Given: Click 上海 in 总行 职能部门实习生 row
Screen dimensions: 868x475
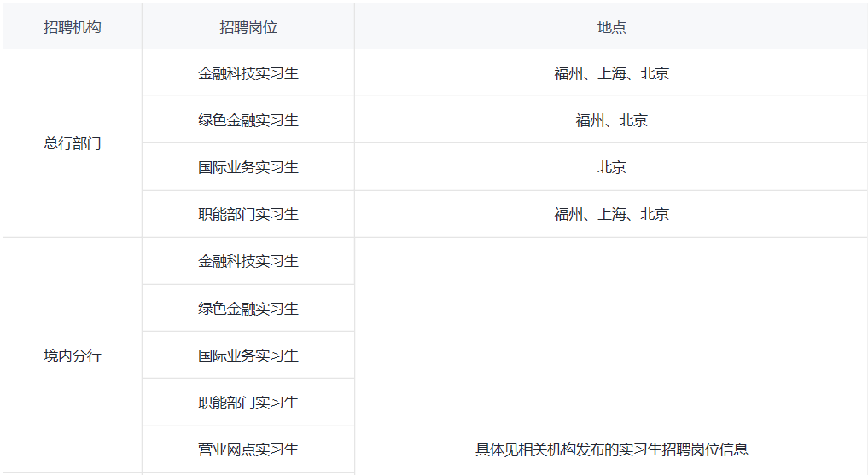Looking at the screenshot, I should click(611, 214).
